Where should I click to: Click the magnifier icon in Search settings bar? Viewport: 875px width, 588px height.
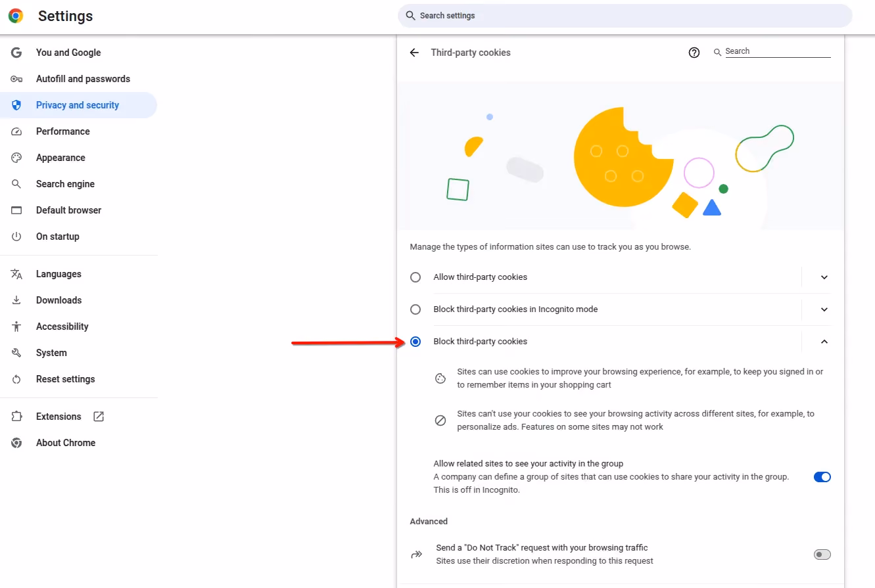410,16
